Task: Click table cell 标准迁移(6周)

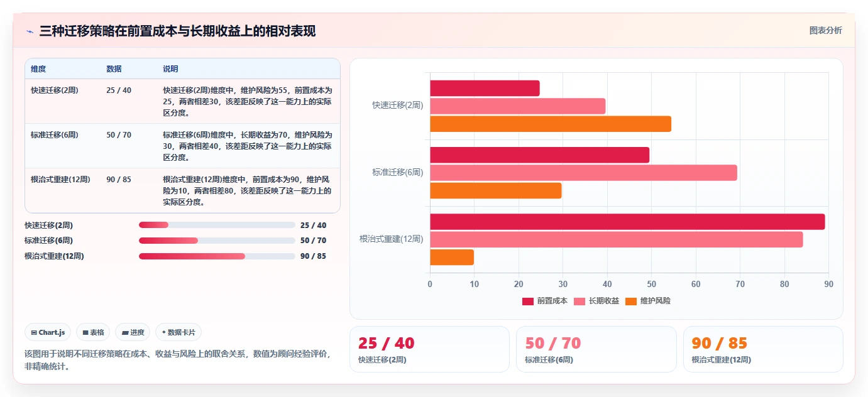Action: point(55,134)
